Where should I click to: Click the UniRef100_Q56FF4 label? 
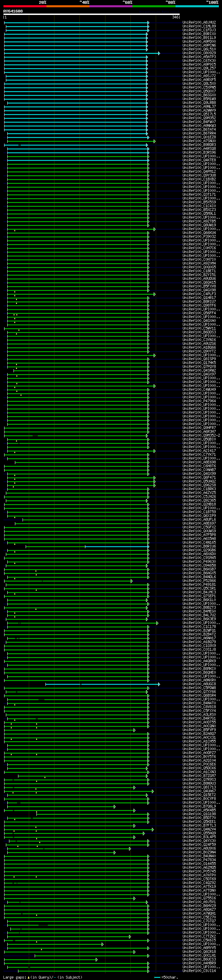(199, 313)
